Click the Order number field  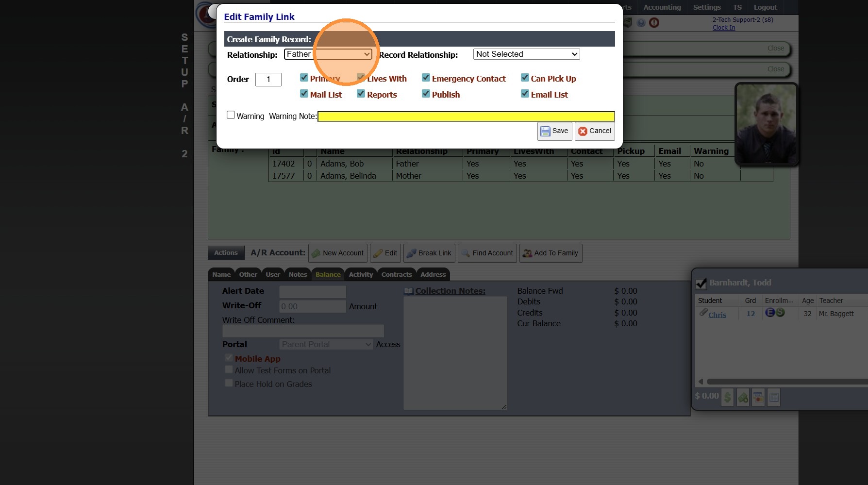pos(268,79)
